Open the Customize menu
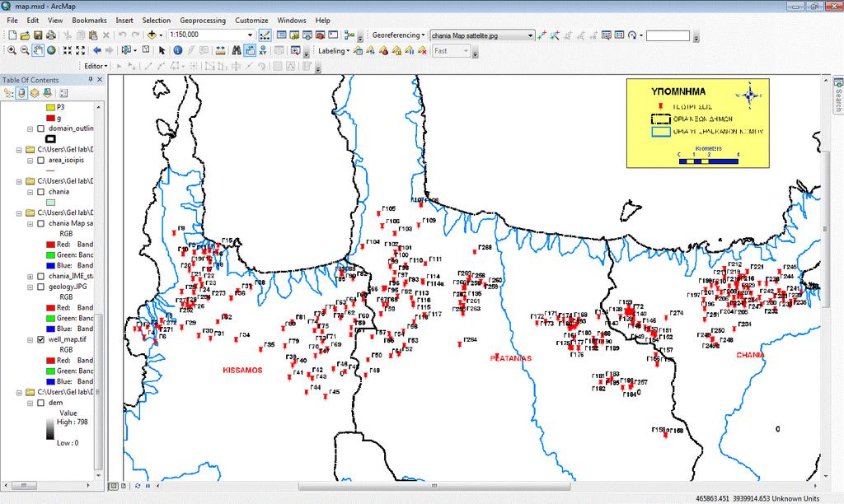Image resolution: width=844 pixels, height=504 pixels. click(x=251, y=21)
